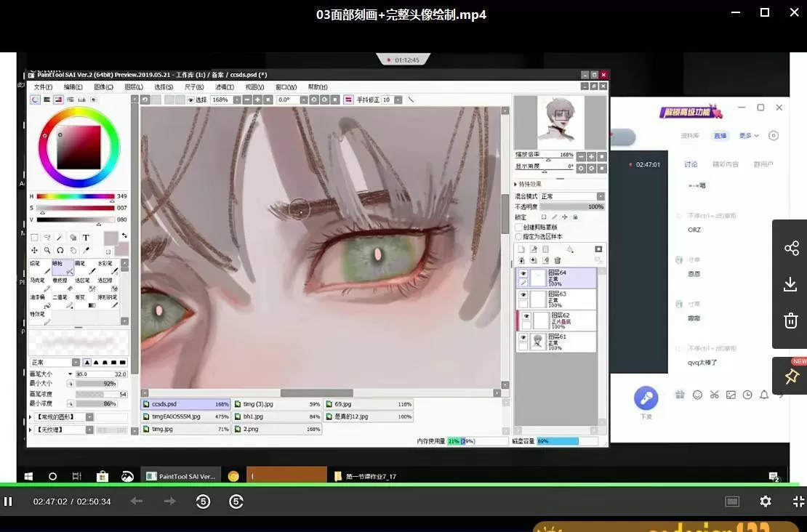
Task: Select the Text tool in SAI toolbox
Action: pos(86,238)
